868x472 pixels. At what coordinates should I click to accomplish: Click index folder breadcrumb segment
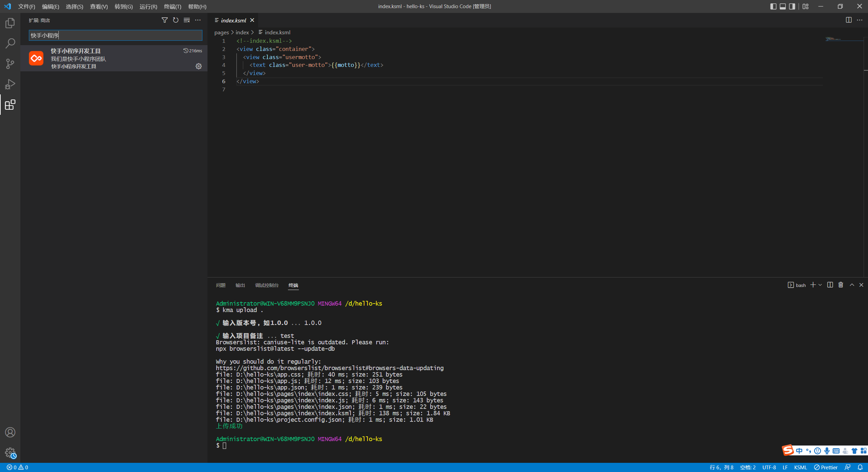(x=242, y=32)
